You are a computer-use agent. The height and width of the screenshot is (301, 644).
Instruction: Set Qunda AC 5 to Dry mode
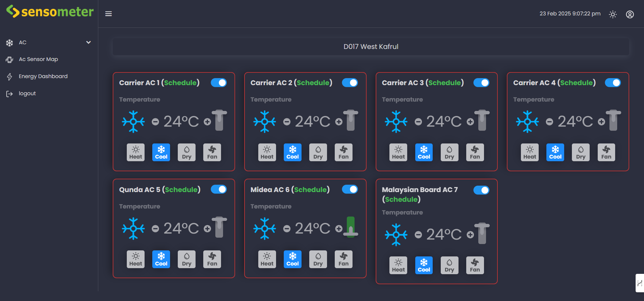pos(186,259)
